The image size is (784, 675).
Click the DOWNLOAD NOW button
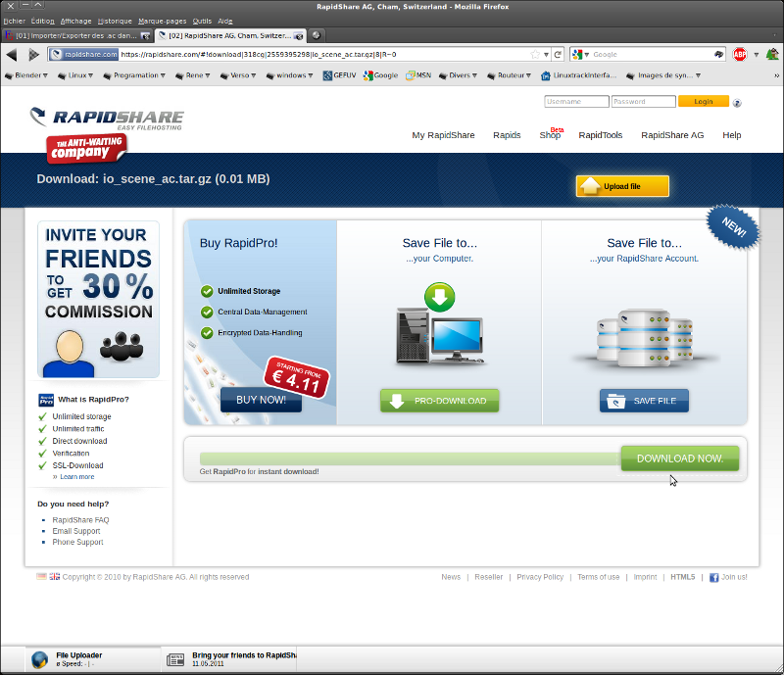tap(680, 458)
